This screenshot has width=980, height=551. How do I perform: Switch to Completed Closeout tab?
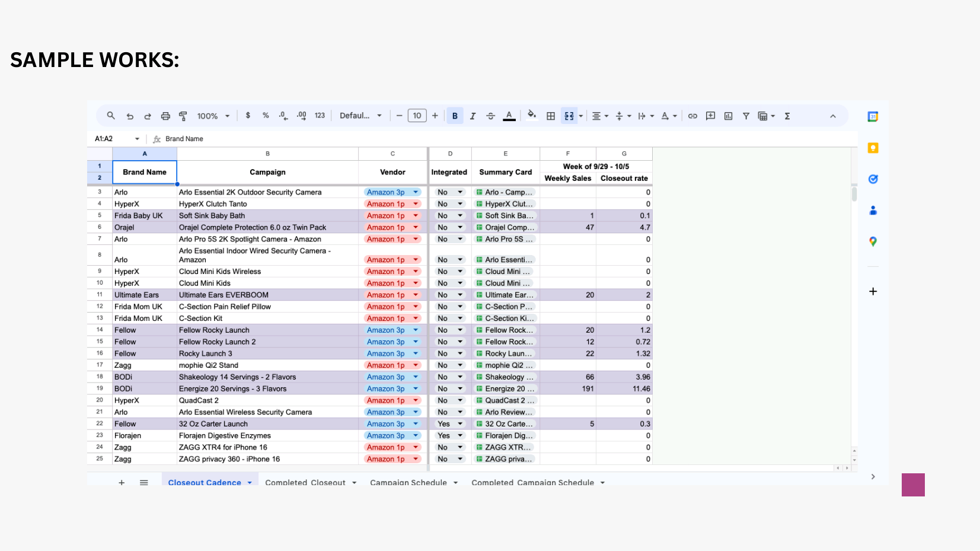coord(305,482)
